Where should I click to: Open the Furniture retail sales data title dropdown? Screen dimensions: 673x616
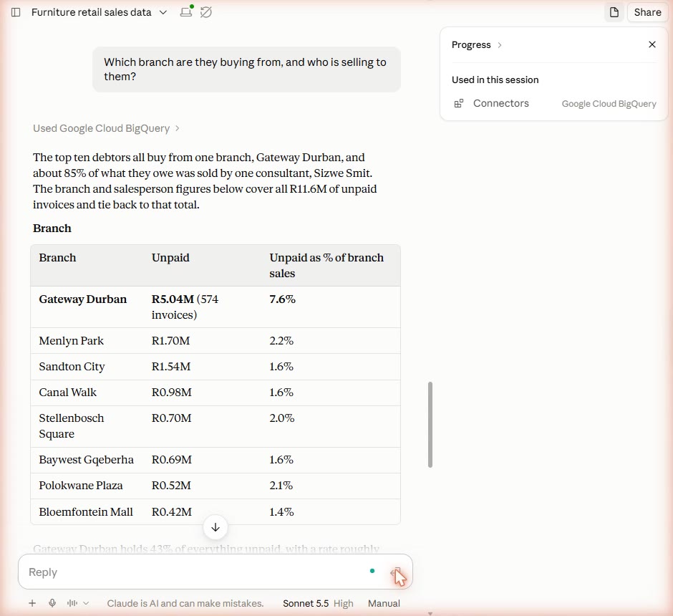click(163, 12)
